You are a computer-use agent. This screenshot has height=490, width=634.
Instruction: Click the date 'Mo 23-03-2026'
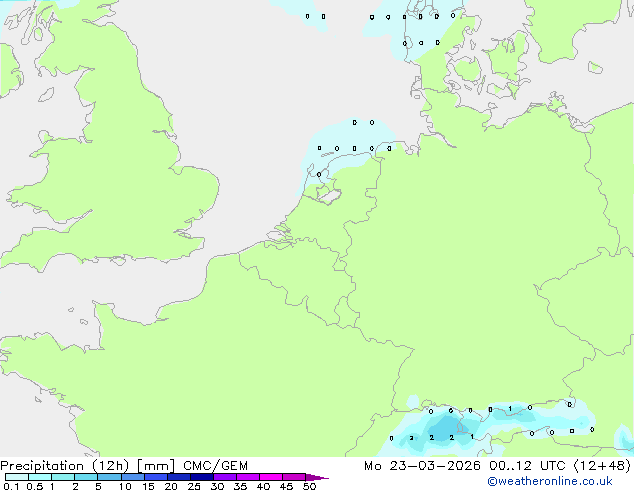click(422, 466)
